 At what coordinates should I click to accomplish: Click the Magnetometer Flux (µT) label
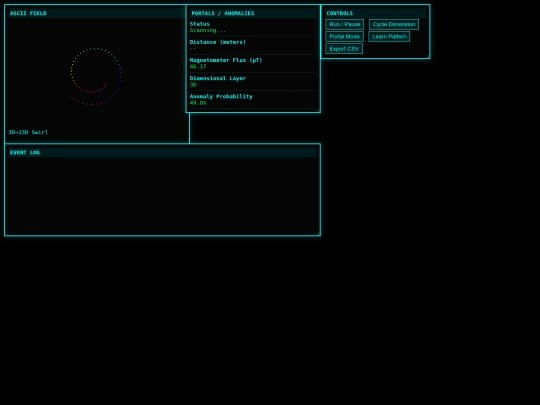pos(226,60)
